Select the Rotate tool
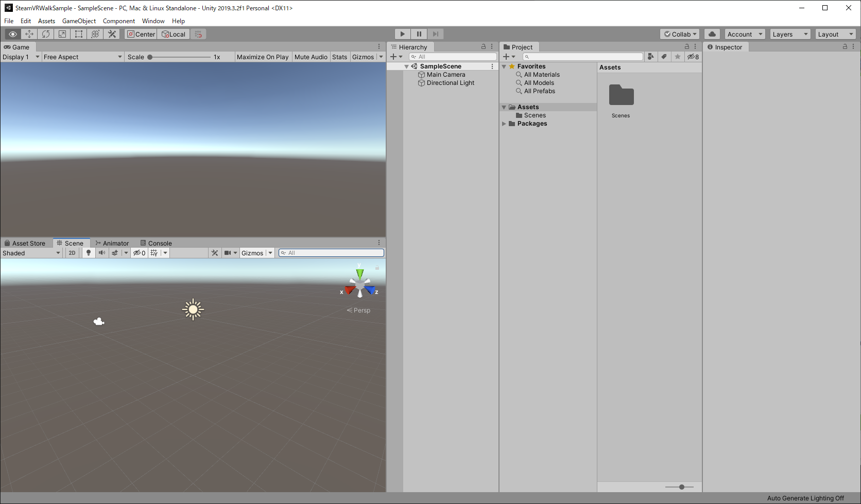Viewport: 861px width, 504px height. coord(46,34)
